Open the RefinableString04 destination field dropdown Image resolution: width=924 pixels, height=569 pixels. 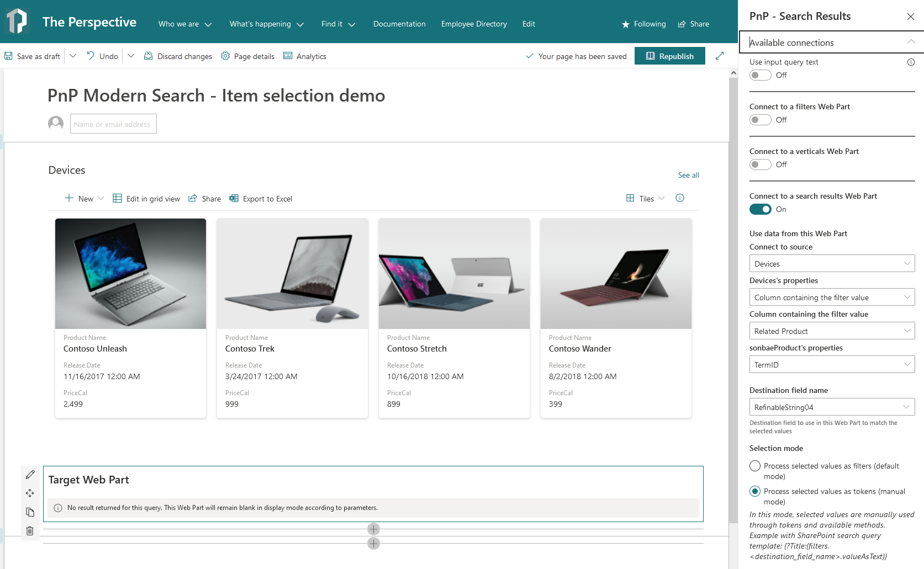(832, 407)
